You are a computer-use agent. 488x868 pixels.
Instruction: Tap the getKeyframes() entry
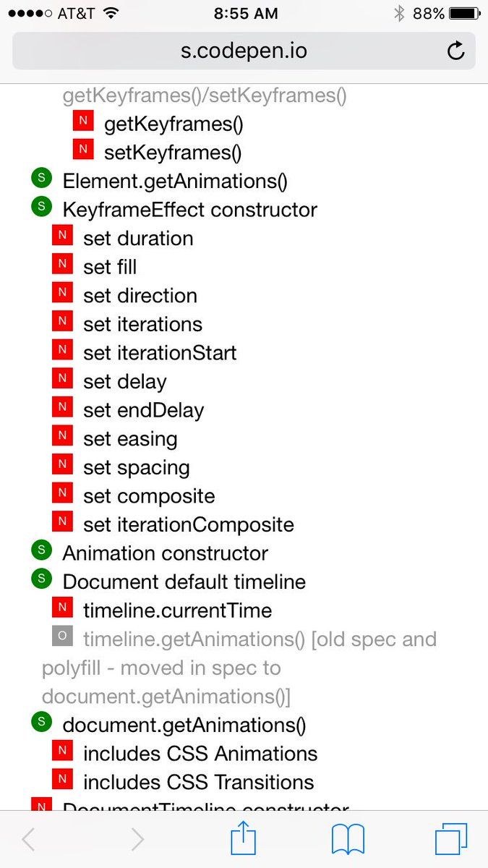(174, 124)
